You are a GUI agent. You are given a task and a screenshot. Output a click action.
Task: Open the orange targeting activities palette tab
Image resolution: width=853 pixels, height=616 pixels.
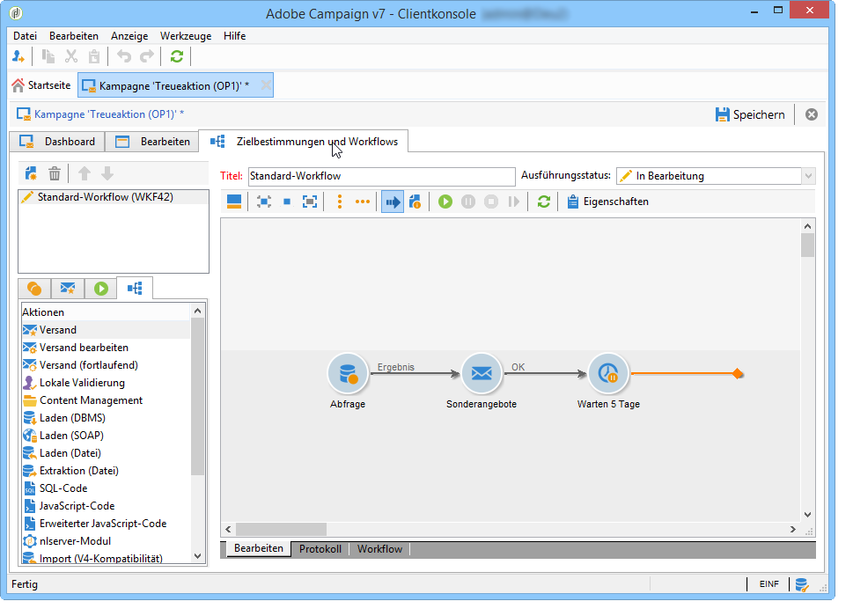[34, 289]
